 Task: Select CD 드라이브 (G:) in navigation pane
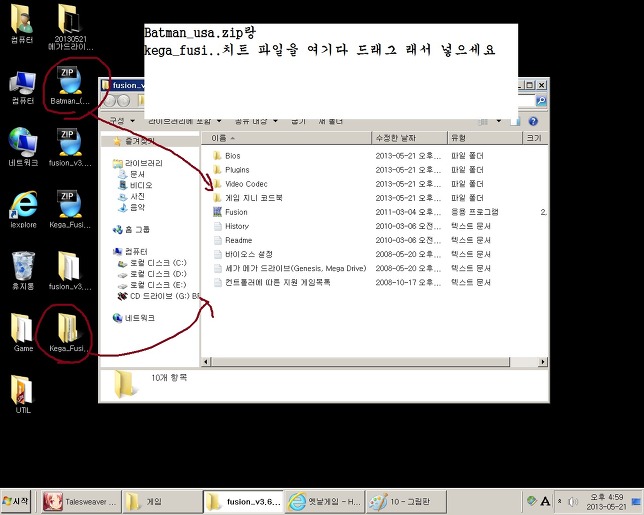158,296
